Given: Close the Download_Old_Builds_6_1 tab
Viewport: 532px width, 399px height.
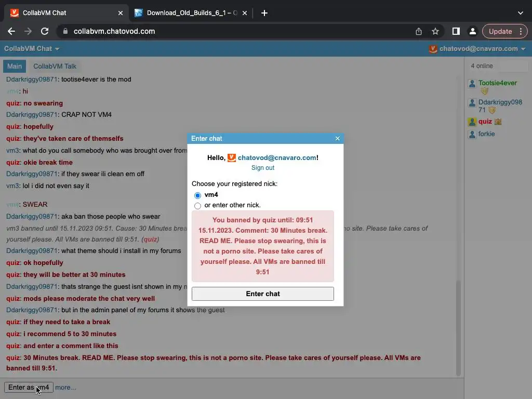Looking at the screenshot, I should tap(245, 13).
